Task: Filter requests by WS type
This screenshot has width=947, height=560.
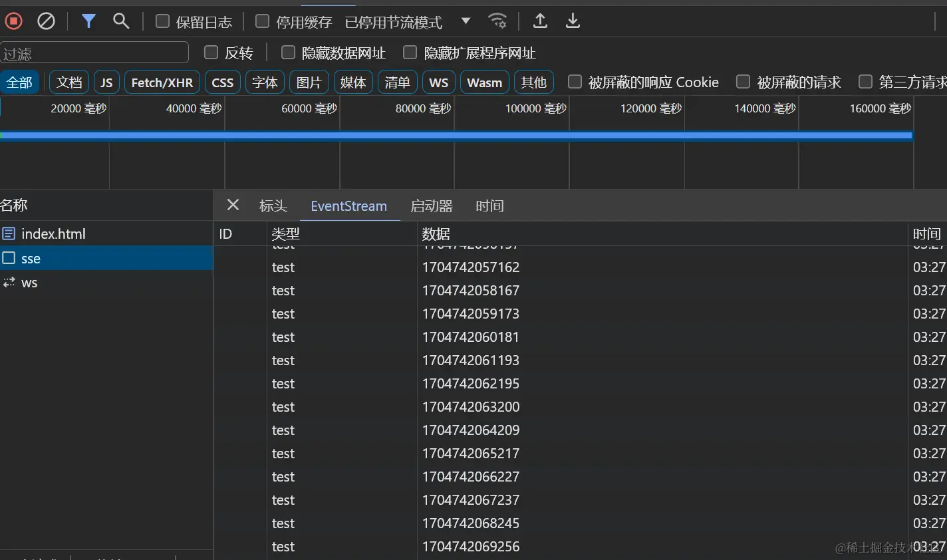Action: 438,82
